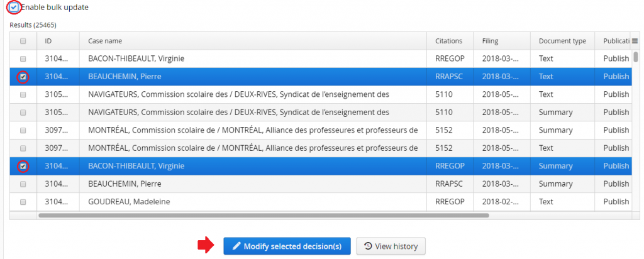Click Modify selected decision(s) button
Viewport: 644px width, 259px height.
pos(287,246)
